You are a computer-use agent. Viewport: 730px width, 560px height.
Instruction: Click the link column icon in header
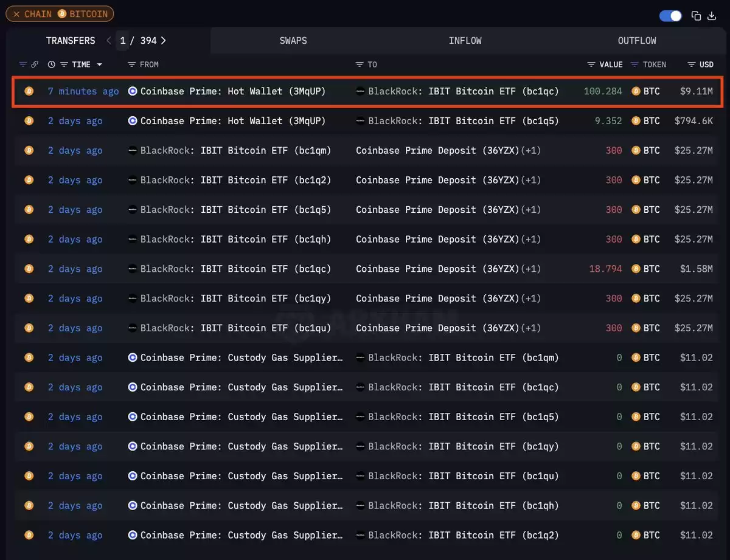[35, 64]
